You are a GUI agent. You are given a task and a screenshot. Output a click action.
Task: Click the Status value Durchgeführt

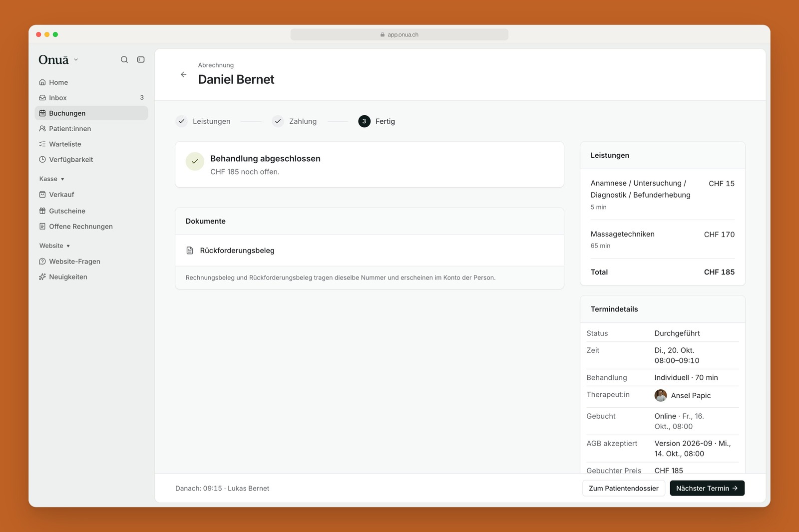click(677, 333)
